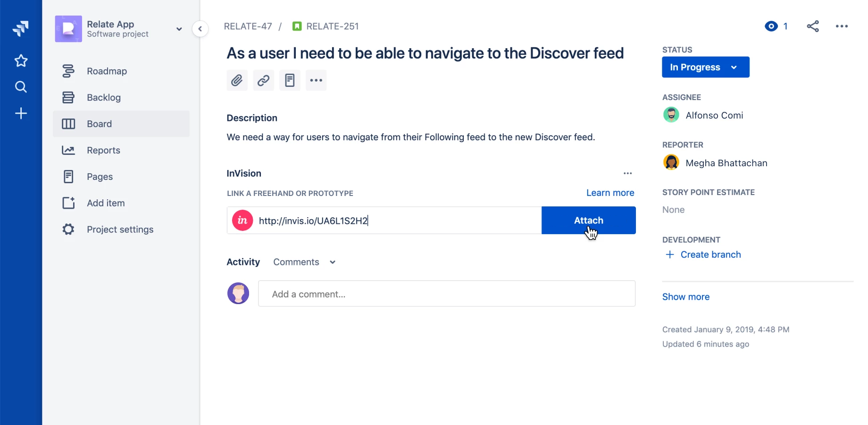
Task: Click the Create branch link
Action: [x=710, y=255]
